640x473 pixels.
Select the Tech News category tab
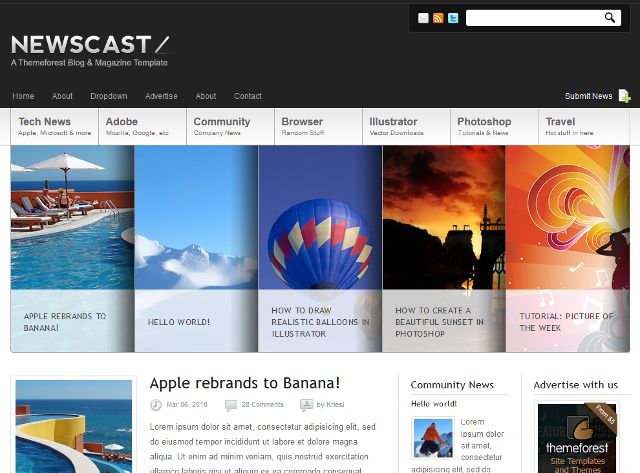55,127
